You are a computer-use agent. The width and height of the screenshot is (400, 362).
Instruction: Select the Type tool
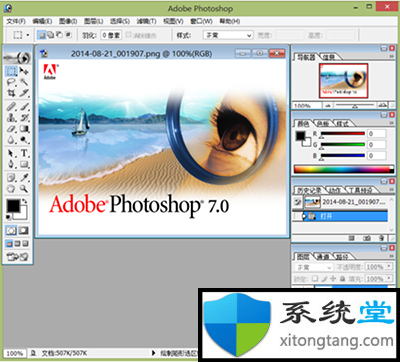pyautogui.click(x=24, y=153)
